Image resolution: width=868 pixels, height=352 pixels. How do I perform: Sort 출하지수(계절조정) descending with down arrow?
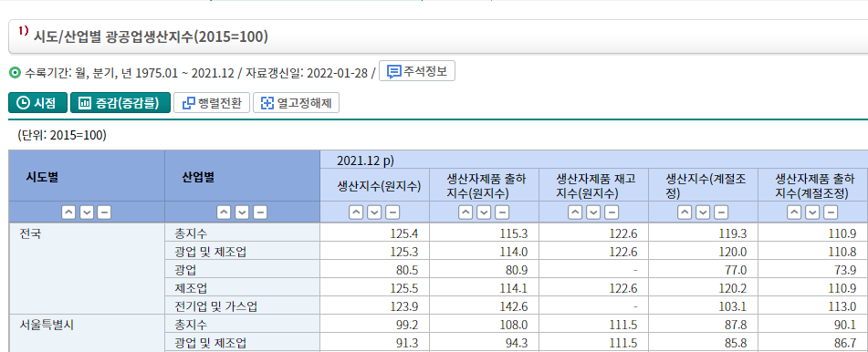[813, 212]
